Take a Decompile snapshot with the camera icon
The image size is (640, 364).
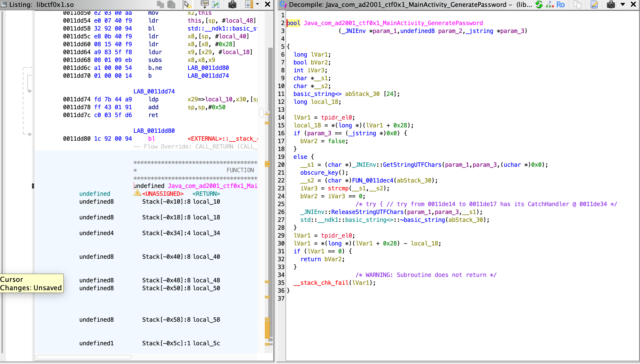coord(611,4)
